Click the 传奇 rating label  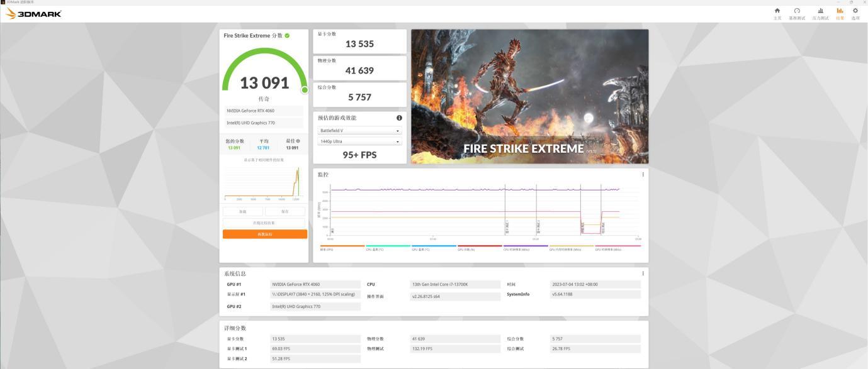click(x=264, y=99)
